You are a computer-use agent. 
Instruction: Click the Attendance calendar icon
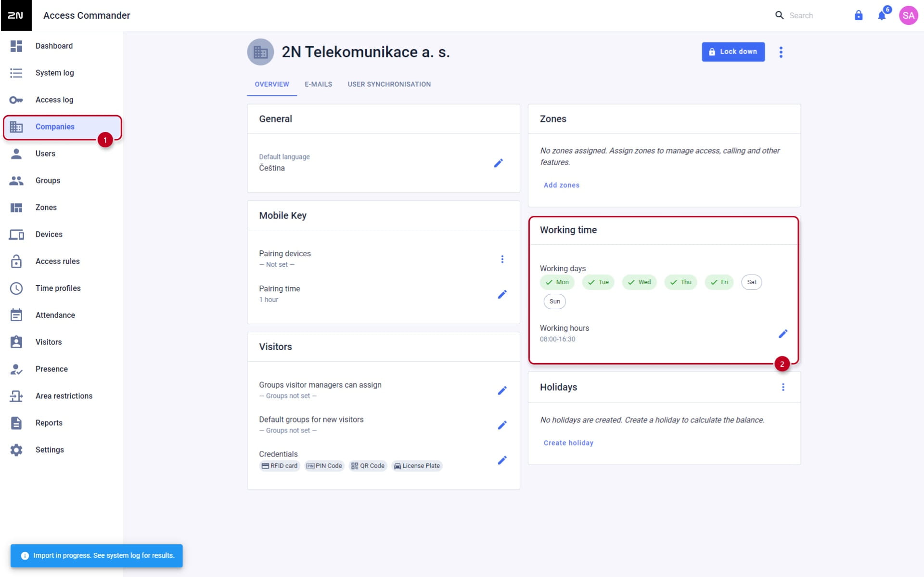pyautogui.click(x=16, y=315)
